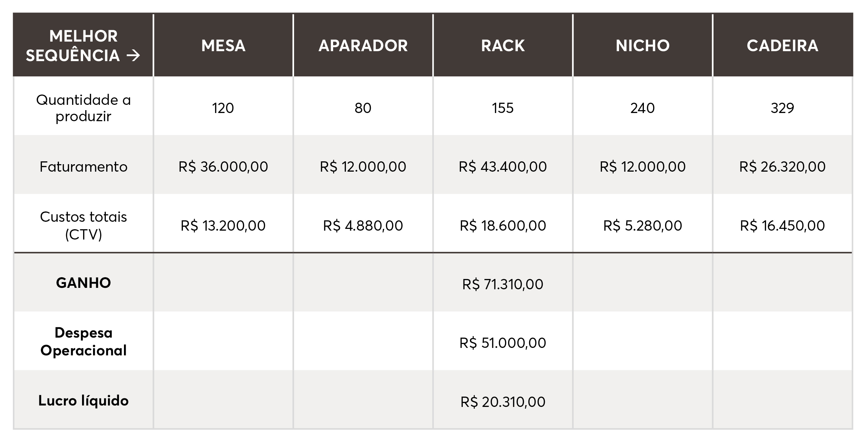Click the Quantidade a produzir row label

[x=83, y=108]
